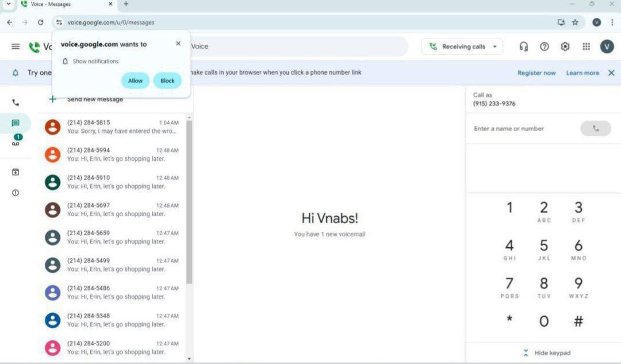Click the messages list scroll down arrow

189,359
